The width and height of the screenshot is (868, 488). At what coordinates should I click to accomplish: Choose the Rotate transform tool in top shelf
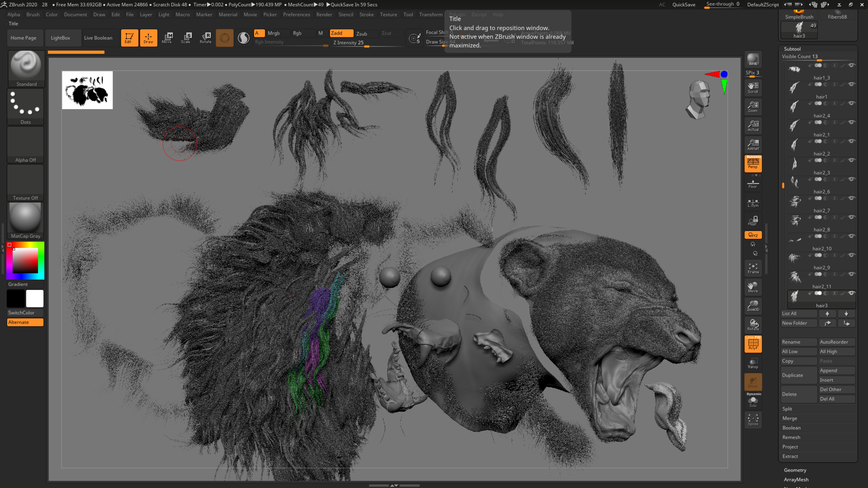205,38
